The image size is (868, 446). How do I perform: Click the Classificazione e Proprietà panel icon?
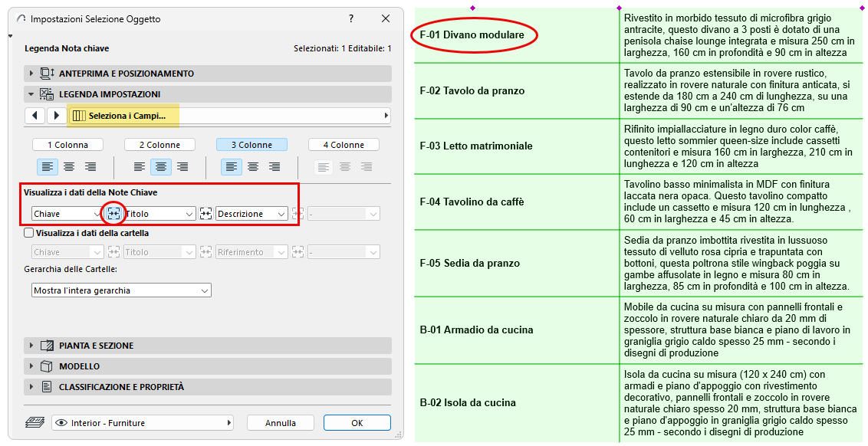click(x=47, y=387)
